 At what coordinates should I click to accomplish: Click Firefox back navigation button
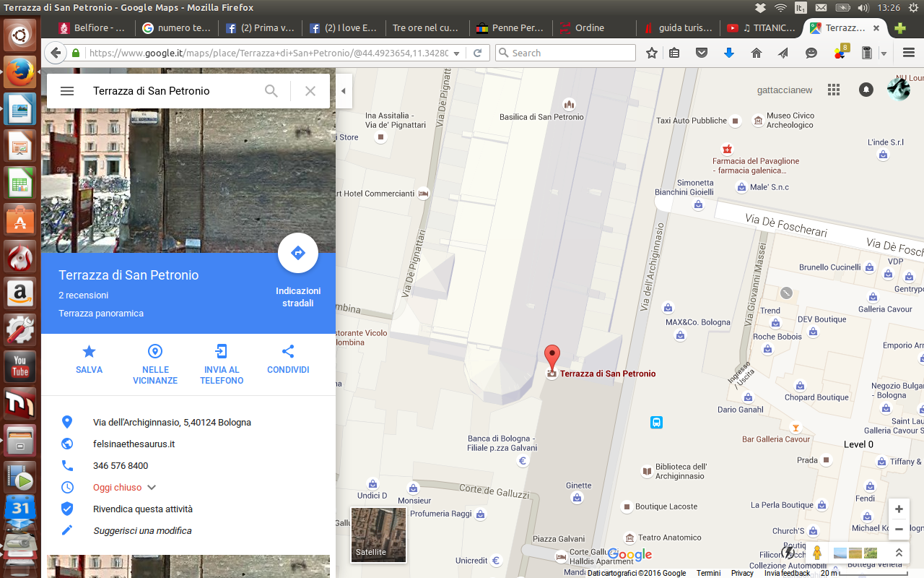56,53
